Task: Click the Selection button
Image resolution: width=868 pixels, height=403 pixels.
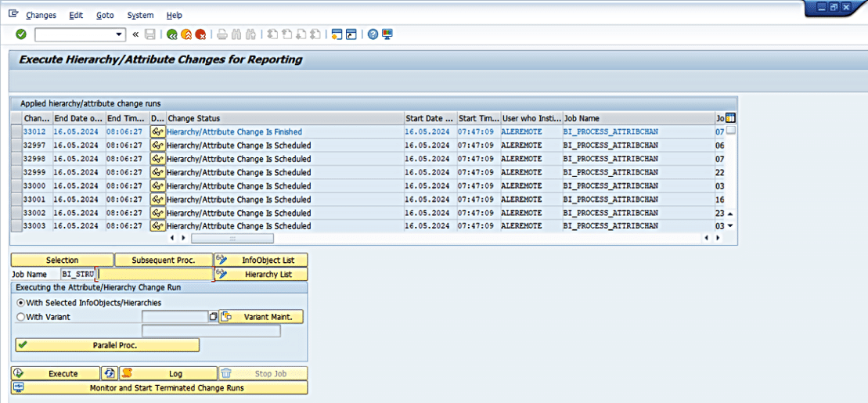Action: click(62, 260)
